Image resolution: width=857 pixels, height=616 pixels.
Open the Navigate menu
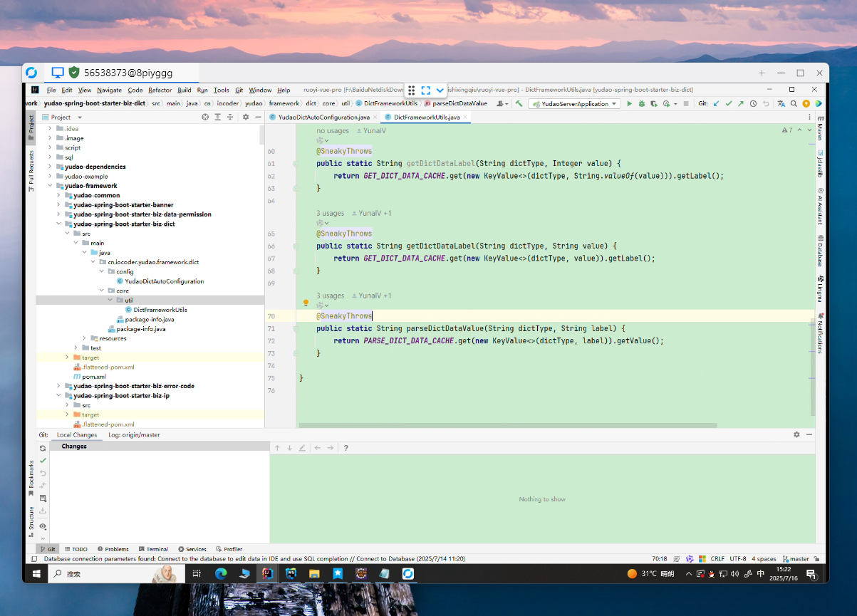coord(110,90)
